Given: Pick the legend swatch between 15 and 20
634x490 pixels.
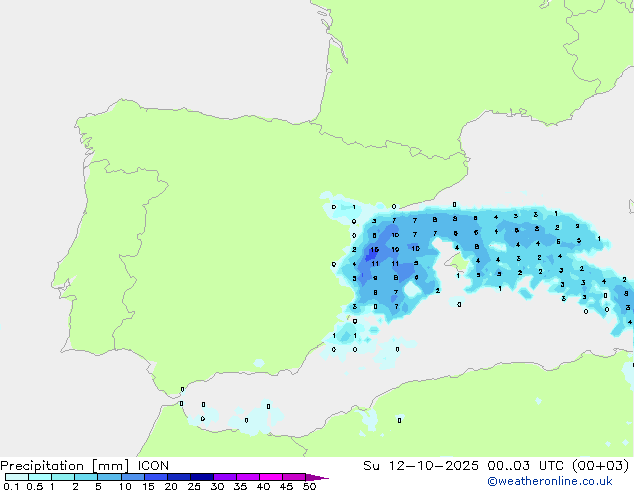Looking at the screenshot, I should tap(158, 477).
